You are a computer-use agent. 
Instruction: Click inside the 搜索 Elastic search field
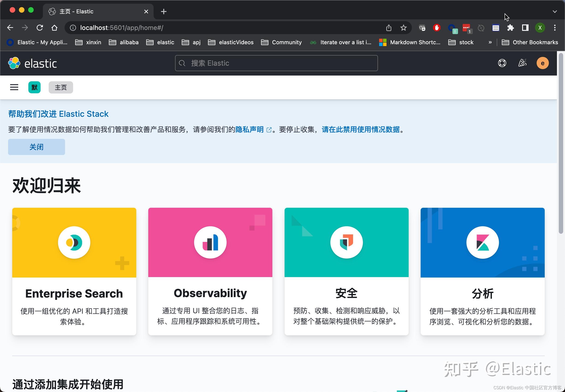275,63
